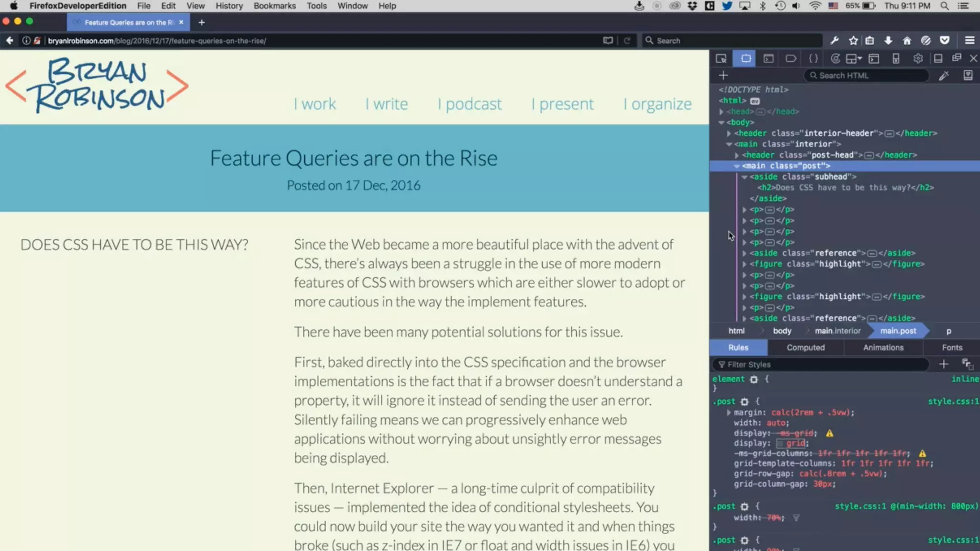Open the Console panel in devtools
980x551 pixels.
coord(768,58)
